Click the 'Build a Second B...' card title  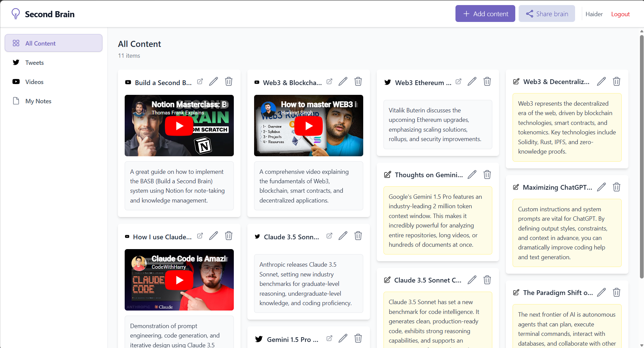point(163,83)
